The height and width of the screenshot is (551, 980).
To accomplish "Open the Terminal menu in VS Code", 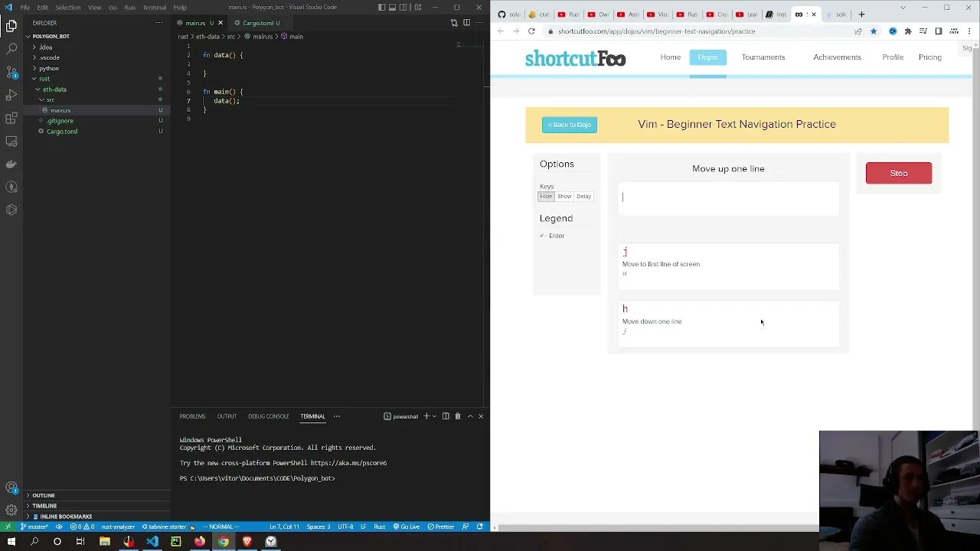I will pos(154,8).
